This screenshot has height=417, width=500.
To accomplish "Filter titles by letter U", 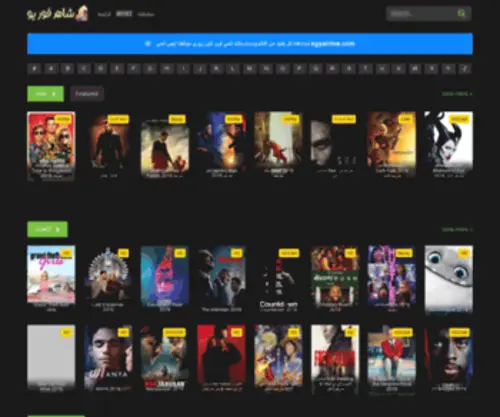I will (x=382, y=69).
